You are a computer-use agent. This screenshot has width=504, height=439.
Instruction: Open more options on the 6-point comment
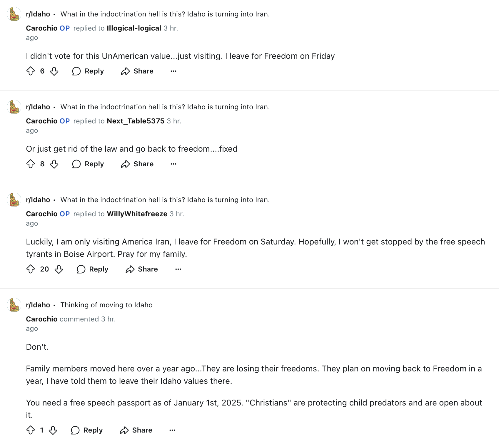point(173,71)
